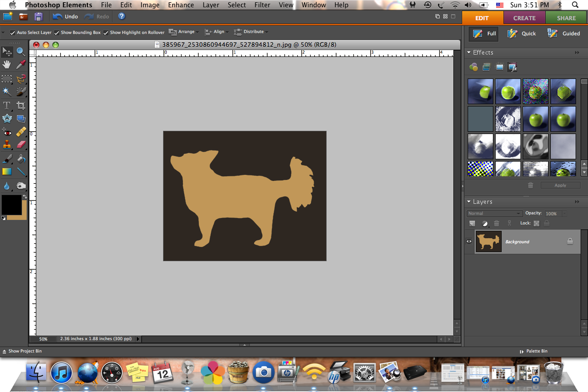
Task: Toggle Lock transparent pixels checkerboard
Action: [x=536, y=223]
